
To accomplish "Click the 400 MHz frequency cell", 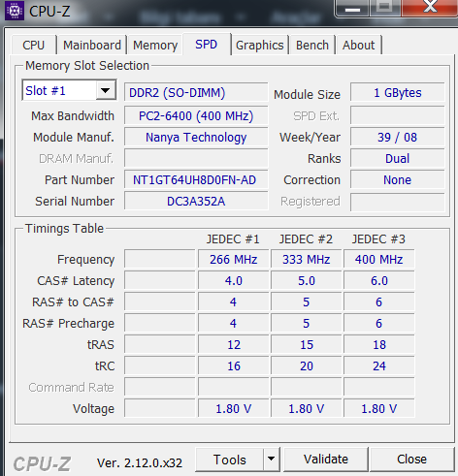I will [x=378, y=259].
